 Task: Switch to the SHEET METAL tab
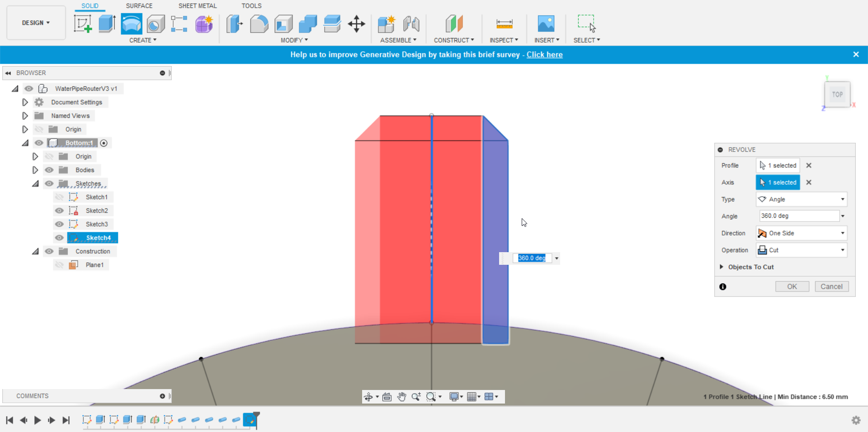click(198, 6)
